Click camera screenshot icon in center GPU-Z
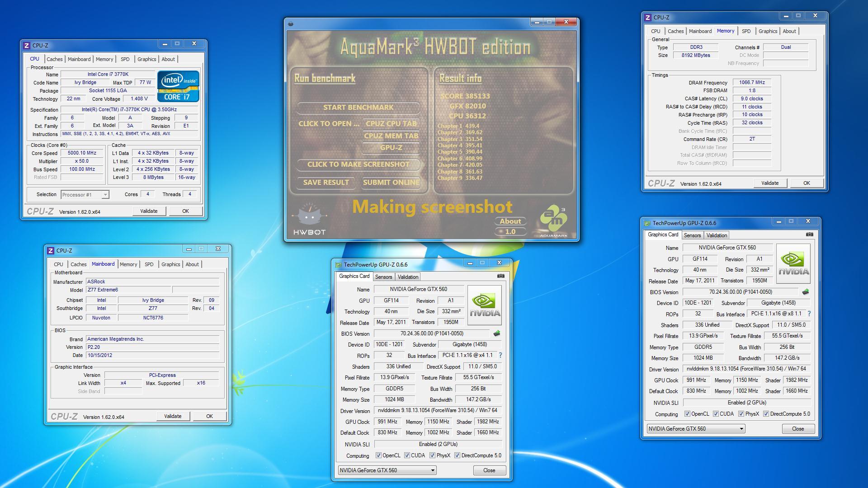Image resolution: width=868 pixels, height=488 pixels. tap(500, 276)
